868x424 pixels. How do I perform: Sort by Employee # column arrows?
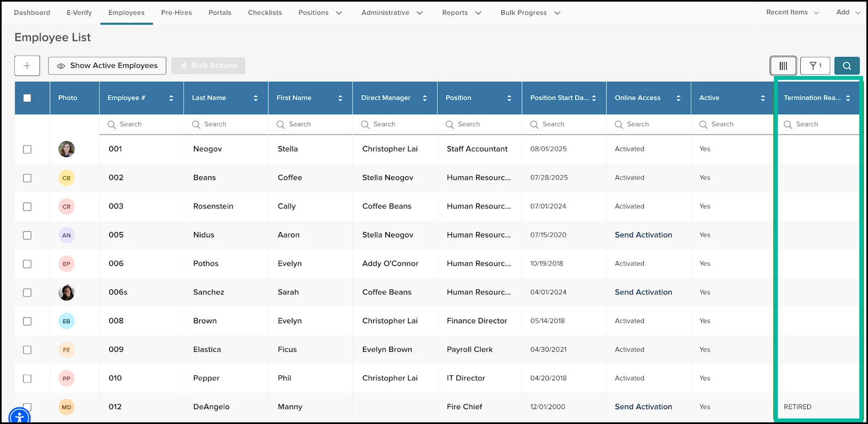[171, 98]
